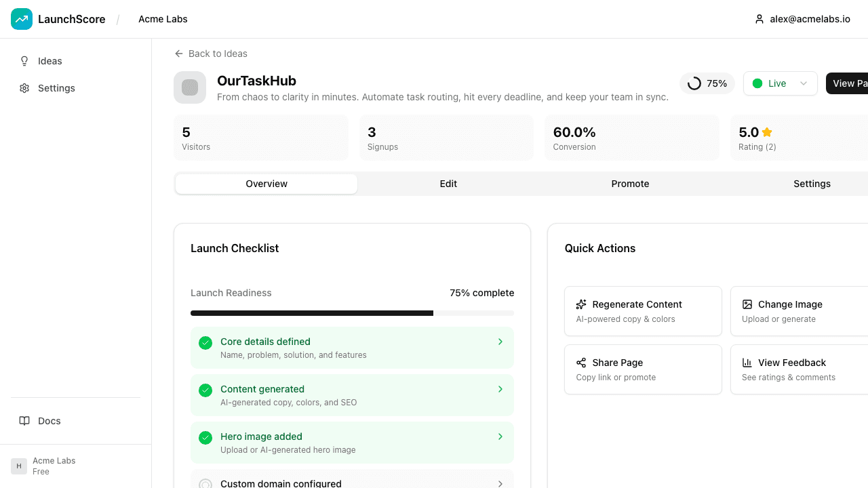This screenshot has width=868, height=488.
Task: Click the Change Image picture icon
Action: [x=747, y=304]
